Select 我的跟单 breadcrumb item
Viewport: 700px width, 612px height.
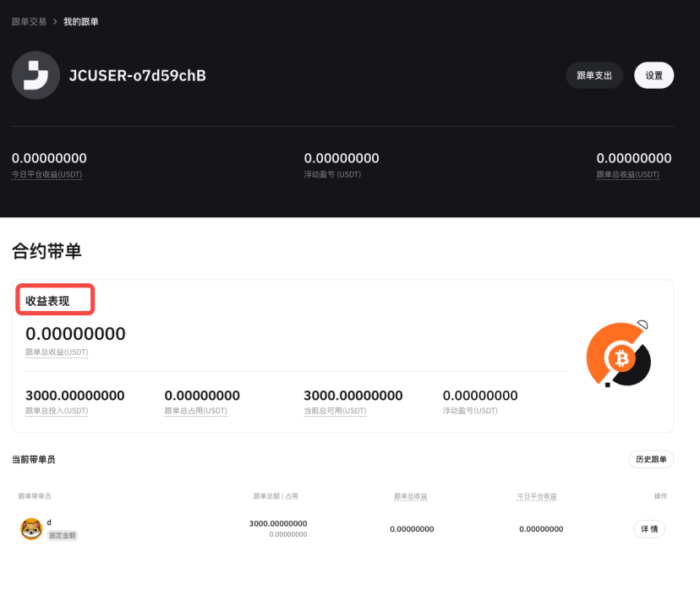click(81, 21)
